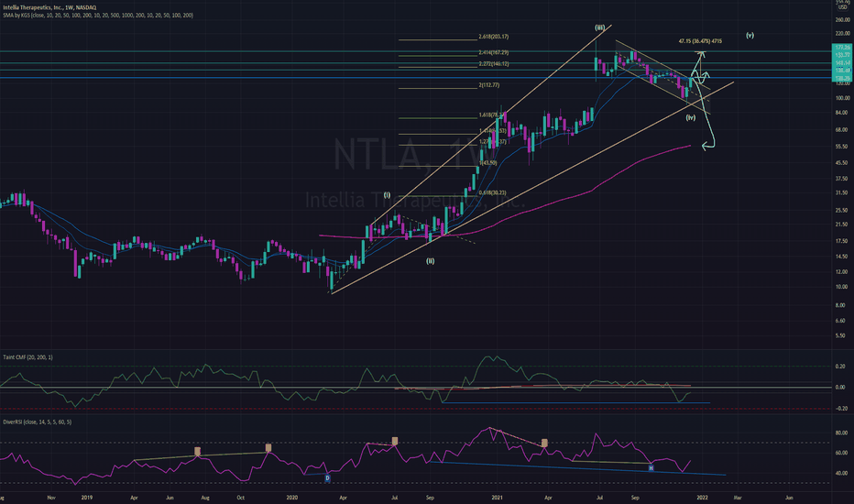Click the blue H divergence marker on RSI
Screen dimensions: 854x504
tap(651, 468)
